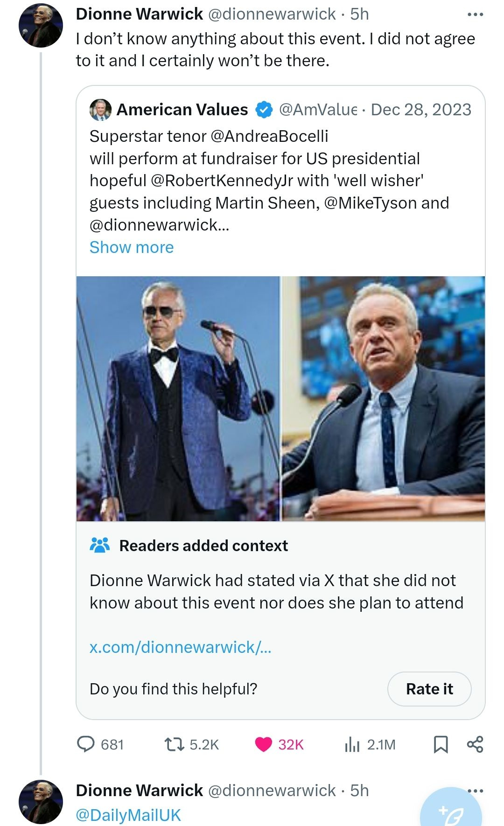504x826 pixels.
Task: Share the tweet via share icon
Action: [475, 744]
